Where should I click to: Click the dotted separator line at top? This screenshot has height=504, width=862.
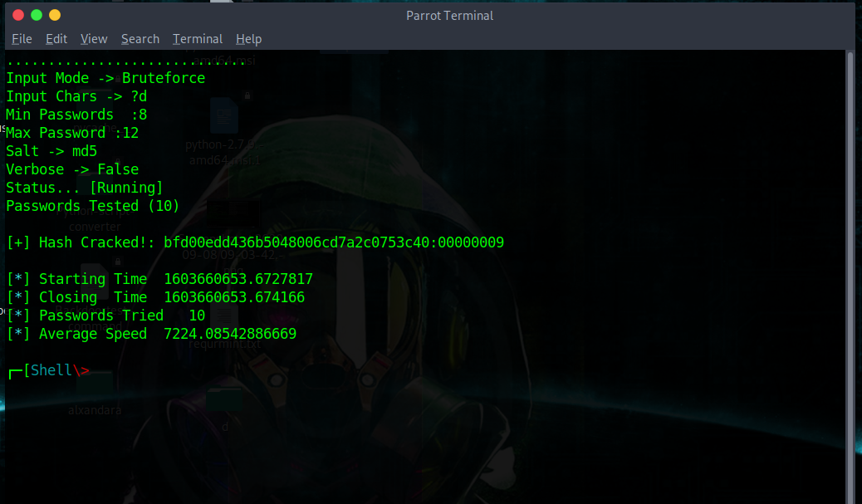126,62
